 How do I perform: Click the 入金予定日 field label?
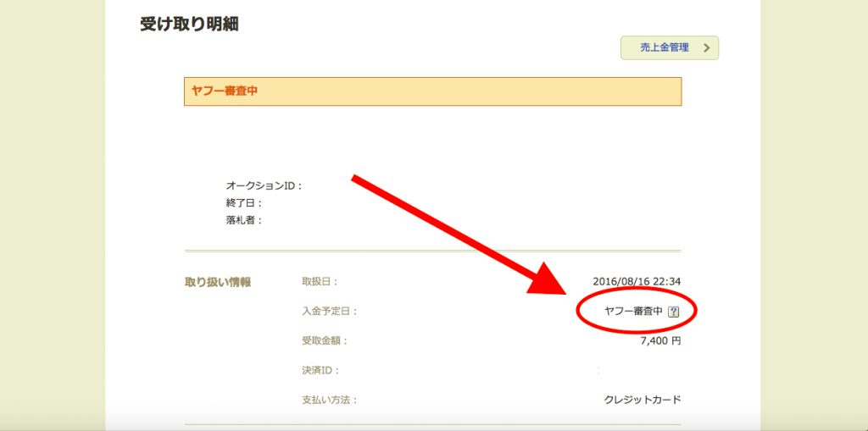point(330,312)
